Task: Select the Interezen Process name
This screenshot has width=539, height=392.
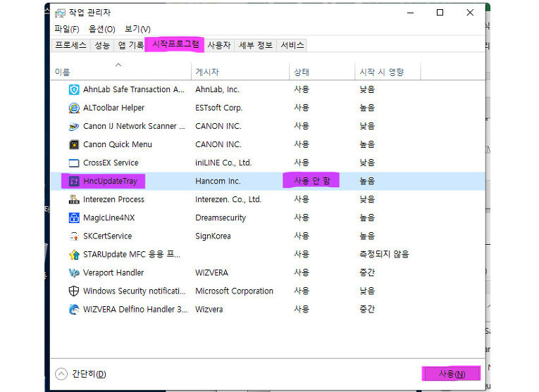Action: point(113,199)
